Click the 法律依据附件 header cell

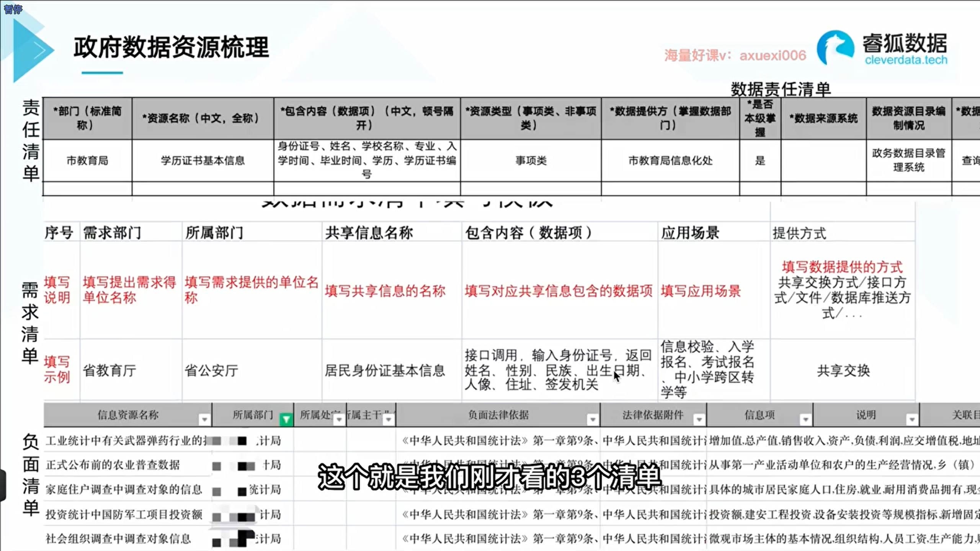point(653,415)
